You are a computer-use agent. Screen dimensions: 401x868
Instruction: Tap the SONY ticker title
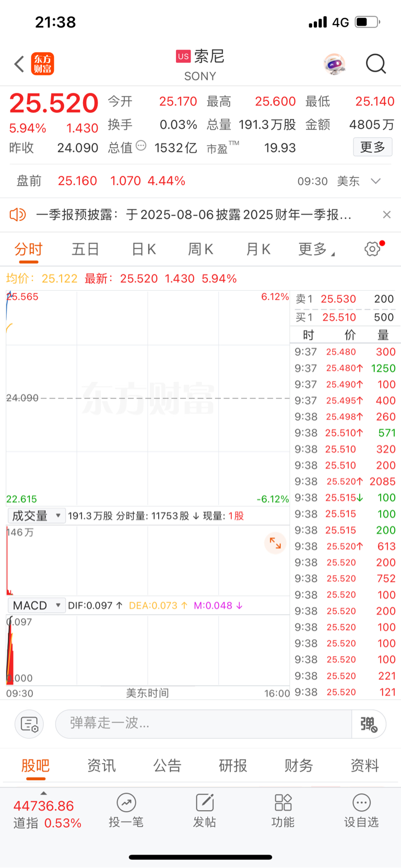pos(200,76)
